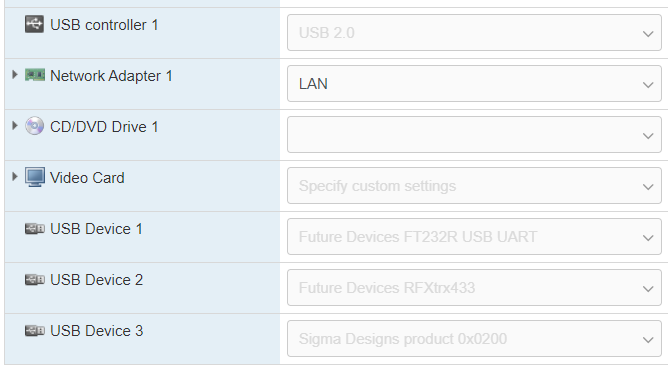Expand the Video Card section

point(14,176)
